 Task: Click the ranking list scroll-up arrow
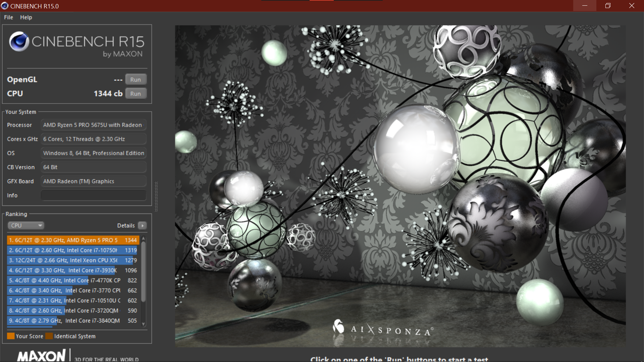coord(144,239)
